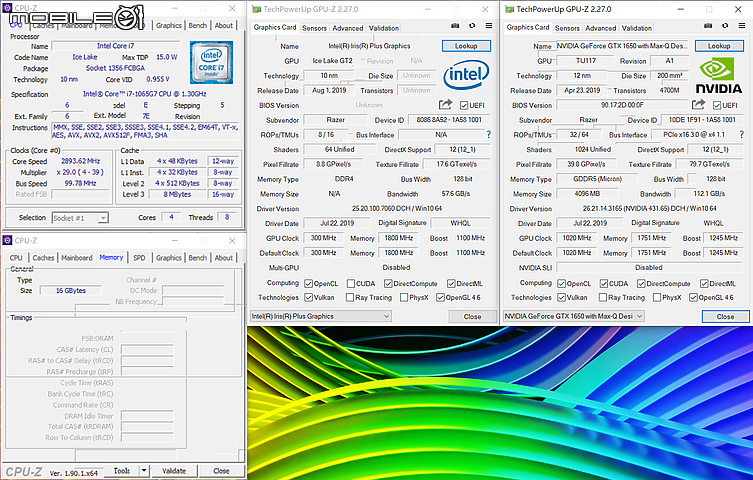Image resolution: width=753 pixels, height=480 pixels.
Task: Open the SPD tab in lower CPU-Z window
Action: pyautogui.click(x=139, y=258)
